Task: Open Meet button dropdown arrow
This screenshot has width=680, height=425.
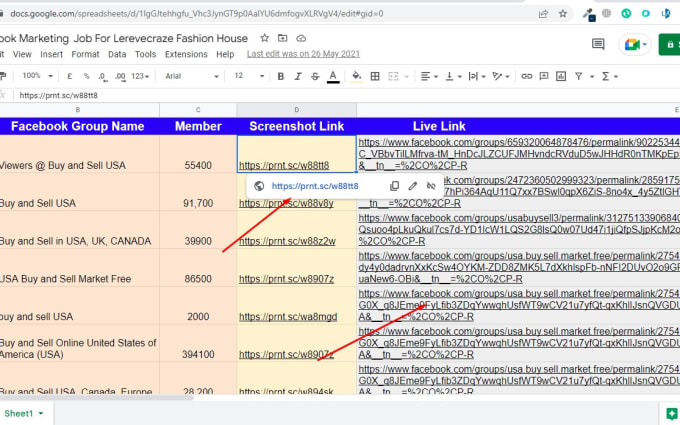Action: (644, 44)
